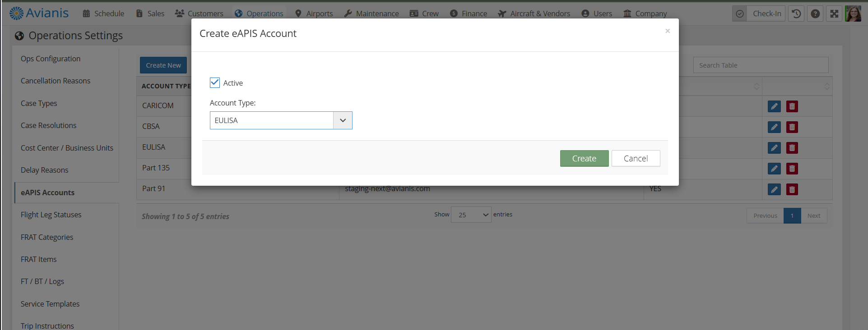Open the Maintenance menu
868x330 pixels.
click(x=371, y=14)
